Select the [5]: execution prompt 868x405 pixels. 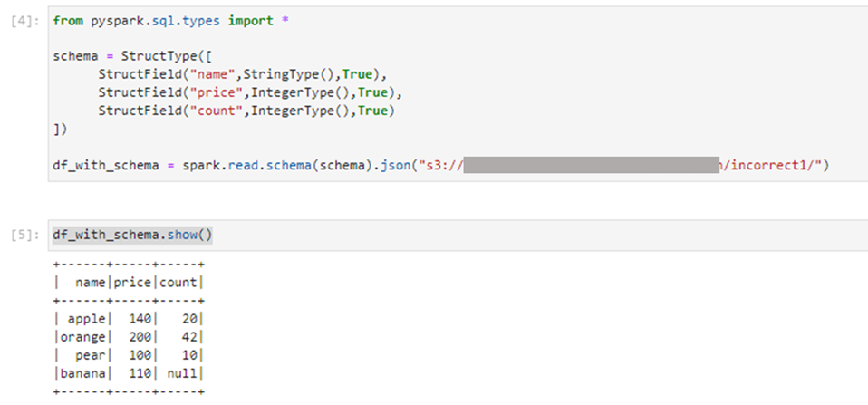pyautogui.click(x=24, y=236)
